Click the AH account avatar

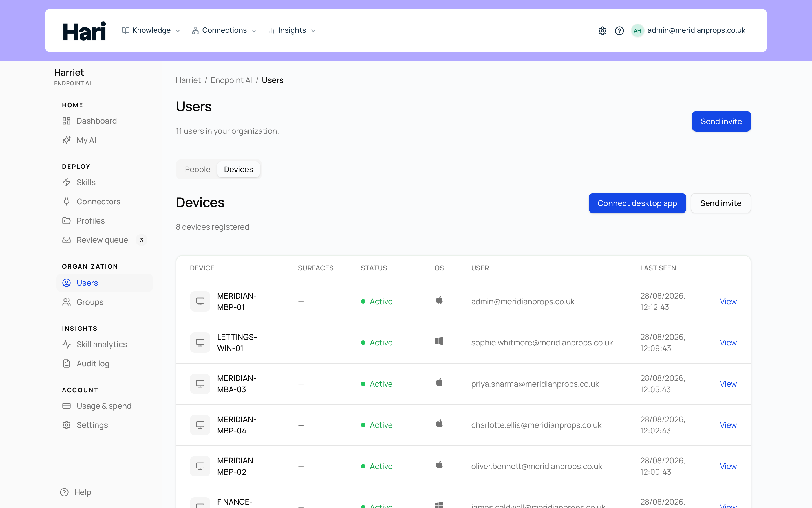tap(637, 30)
